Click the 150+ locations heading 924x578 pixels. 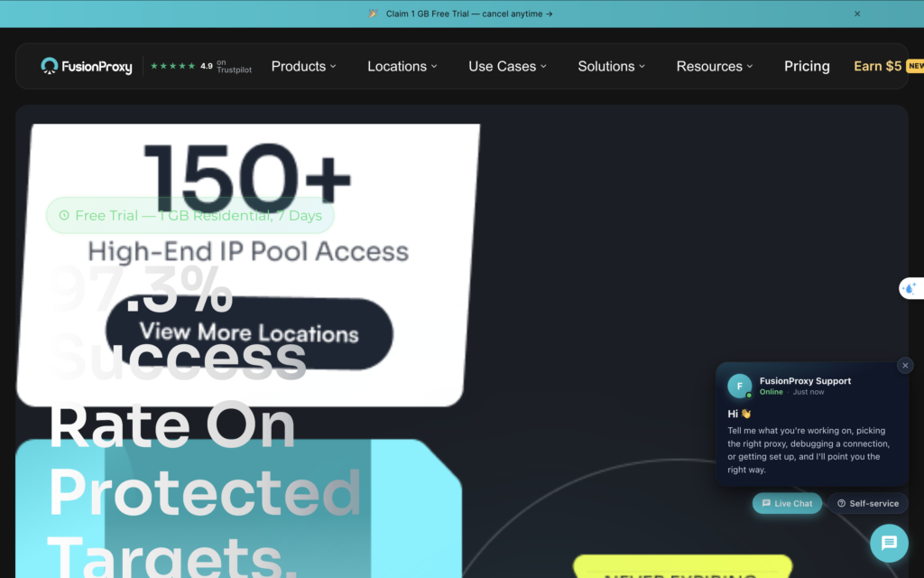tap(247, 179)
